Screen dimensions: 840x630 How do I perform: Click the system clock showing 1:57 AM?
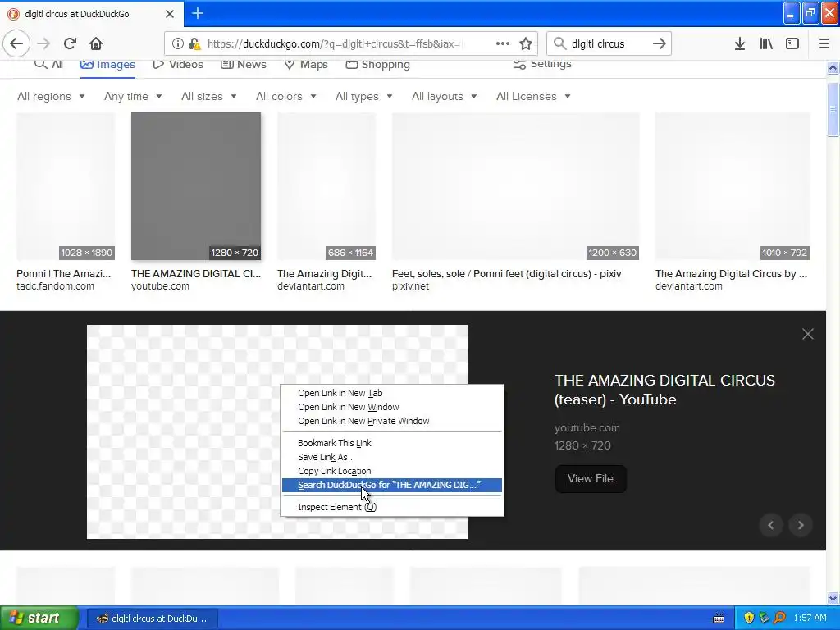(x=810, y=619)
